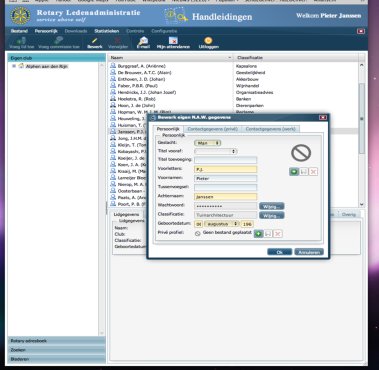
Task: Click Organisatieadvies classification cell
Action: pyautogui.click(x=254, y=92)
